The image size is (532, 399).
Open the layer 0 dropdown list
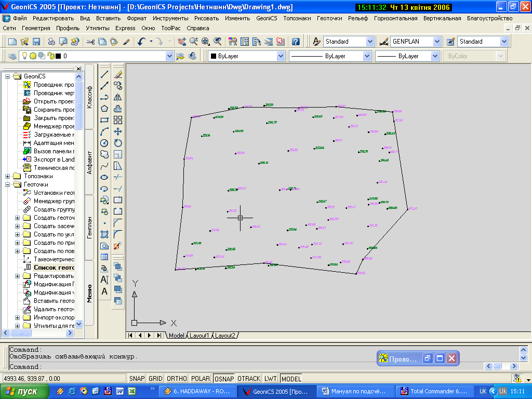tap(170, 56)
